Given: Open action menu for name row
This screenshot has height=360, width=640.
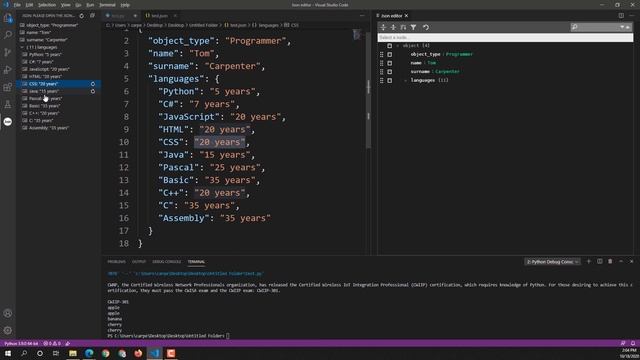Looking at the screenshot, I should [390, 63].
